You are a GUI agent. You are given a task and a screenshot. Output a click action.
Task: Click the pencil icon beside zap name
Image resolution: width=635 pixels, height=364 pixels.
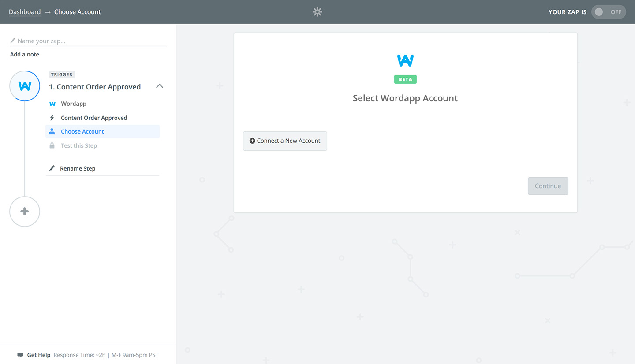tap(13, 41)
